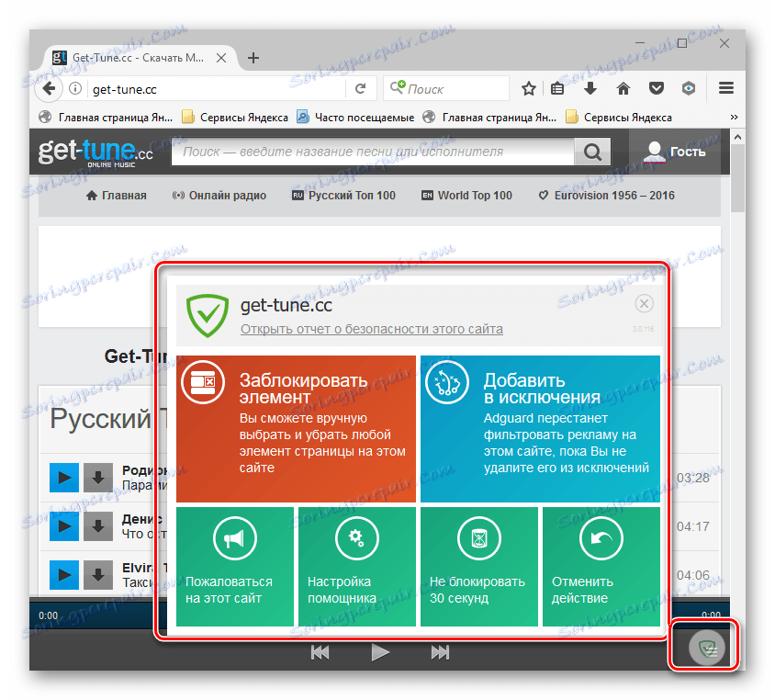Click the site song search input field
The height and width of the screenshot is (700, 775).
pyautogui.click(x=373, y=152)
